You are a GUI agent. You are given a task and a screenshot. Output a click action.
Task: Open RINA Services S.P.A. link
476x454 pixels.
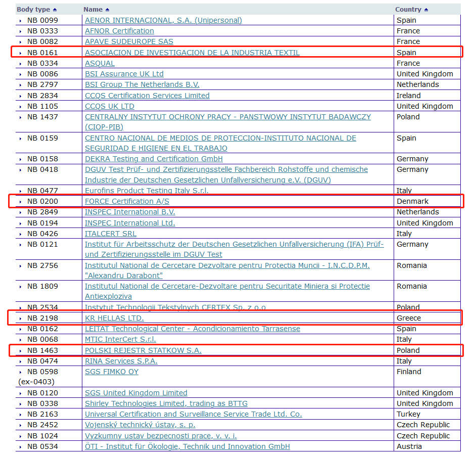[121, 361]
